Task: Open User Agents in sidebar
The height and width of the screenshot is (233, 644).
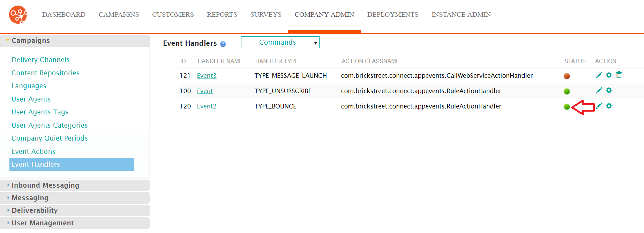Action: tap(31, 99)
